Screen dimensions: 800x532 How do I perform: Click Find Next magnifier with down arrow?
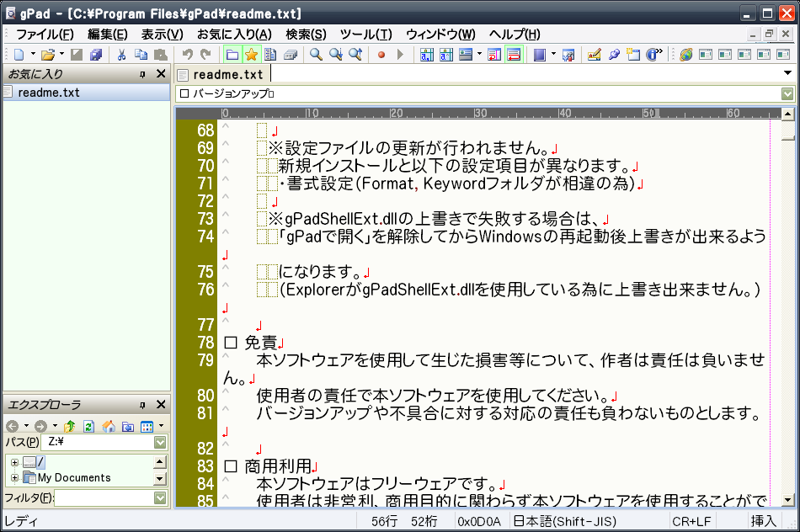(x=336, y=54)
